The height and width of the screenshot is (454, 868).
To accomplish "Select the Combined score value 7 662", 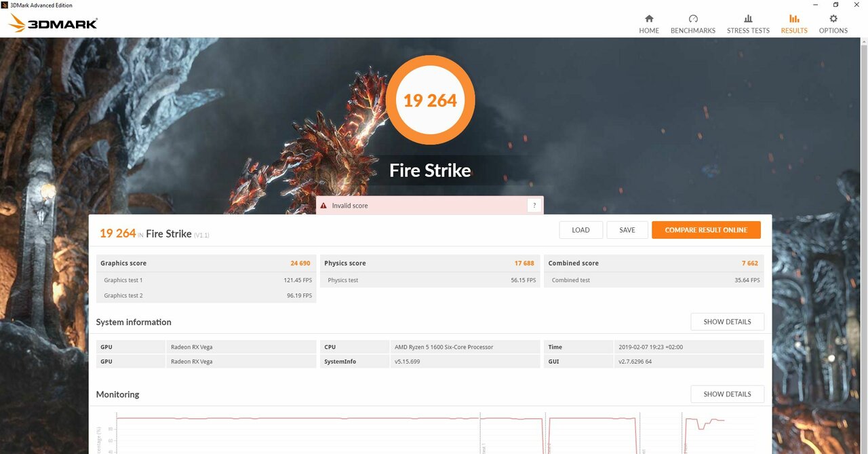I will pyautogui.click(x=750, y=263).
